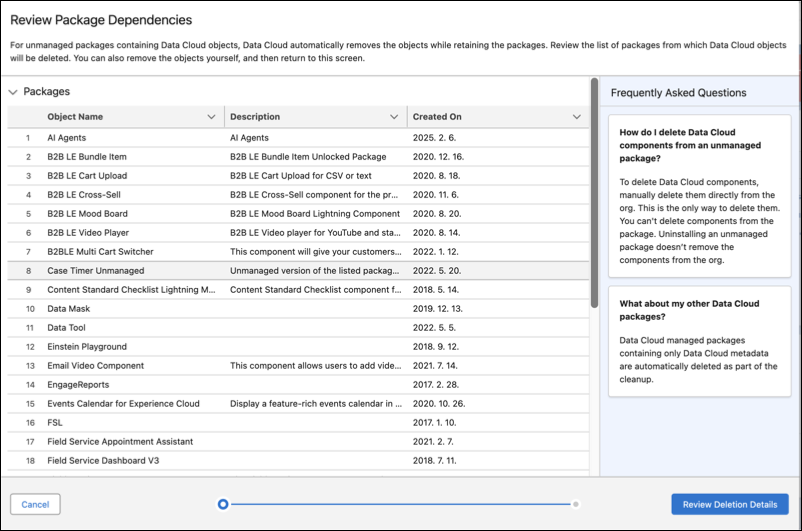This screenshot has height=531, width=802.
Task: Click created date 2018. 7. 11.
Action: (x=435, y=460)
